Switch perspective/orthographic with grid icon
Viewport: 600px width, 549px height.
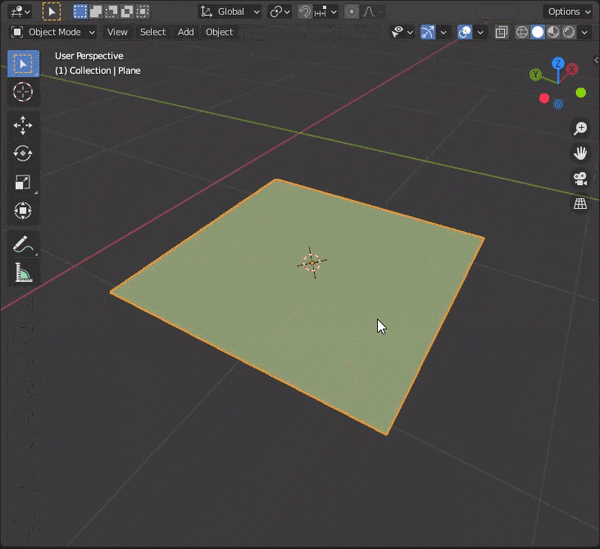pos(580,204)
